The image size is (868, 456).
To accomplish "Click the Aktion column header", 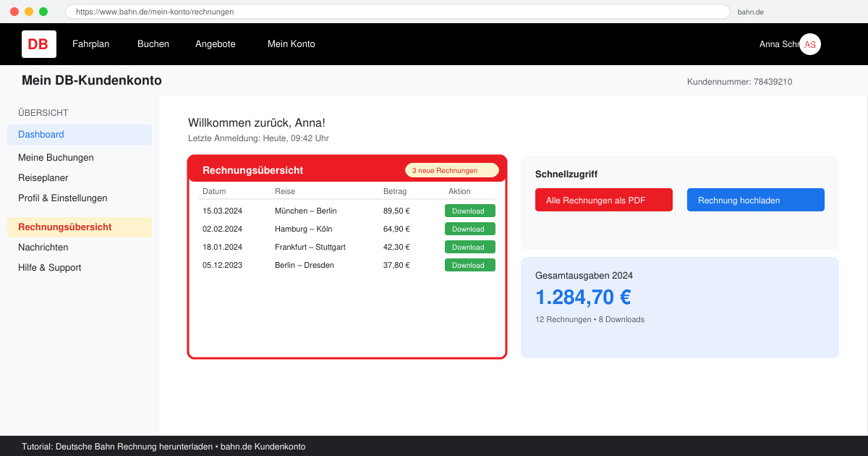I will click(459, 192).
